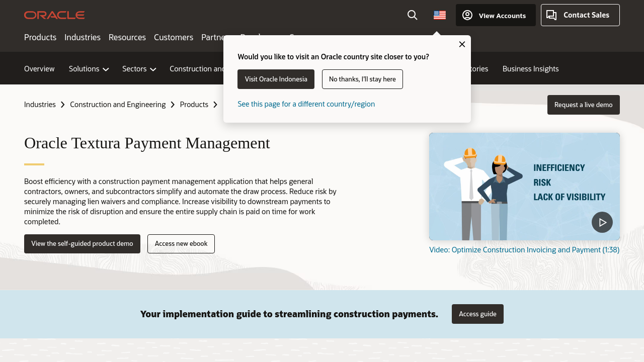644x362 pixels.
Task: Click Products breadcrumb link
Action: click(194, 105)
